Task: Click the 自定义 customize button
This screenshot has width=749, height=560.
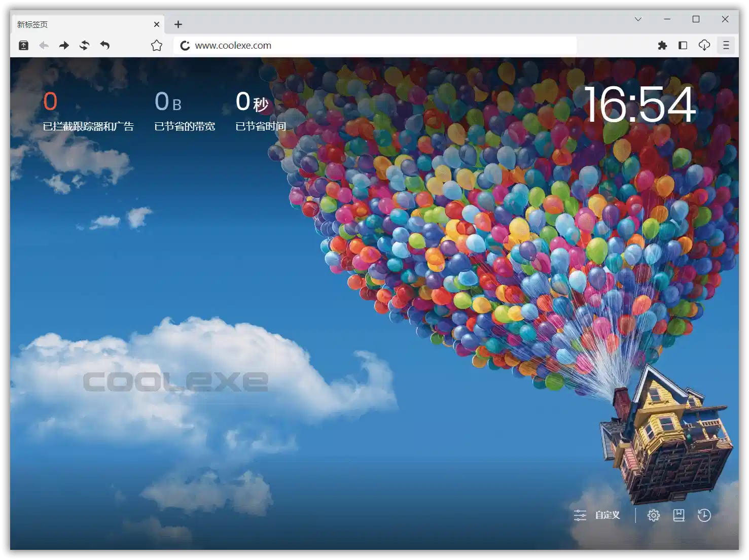Action: [x=608, y=515]
